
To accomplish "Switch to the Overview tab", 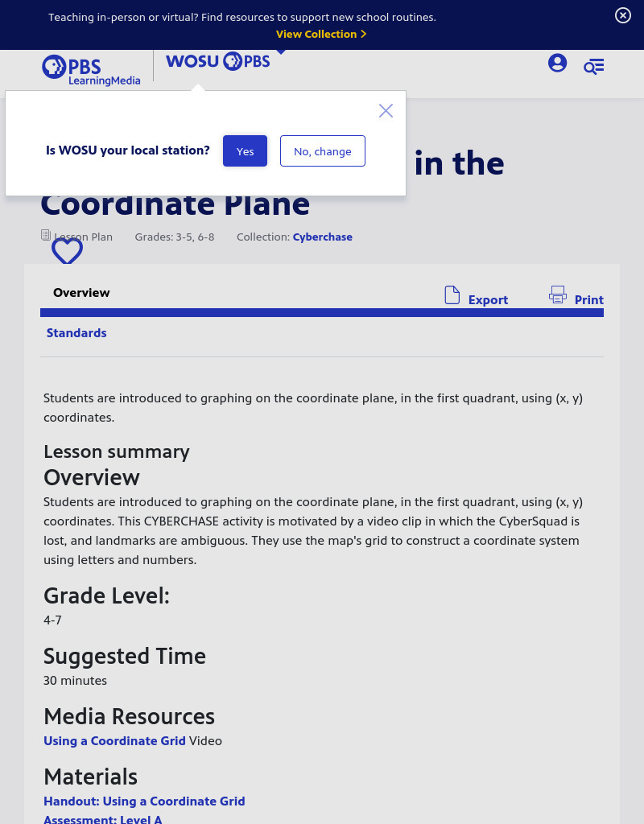I will [81, 292].
